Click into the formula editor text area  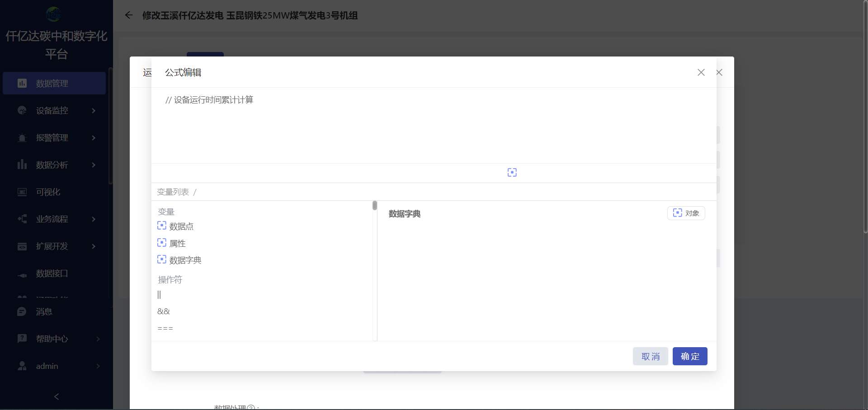coord(434,125)
